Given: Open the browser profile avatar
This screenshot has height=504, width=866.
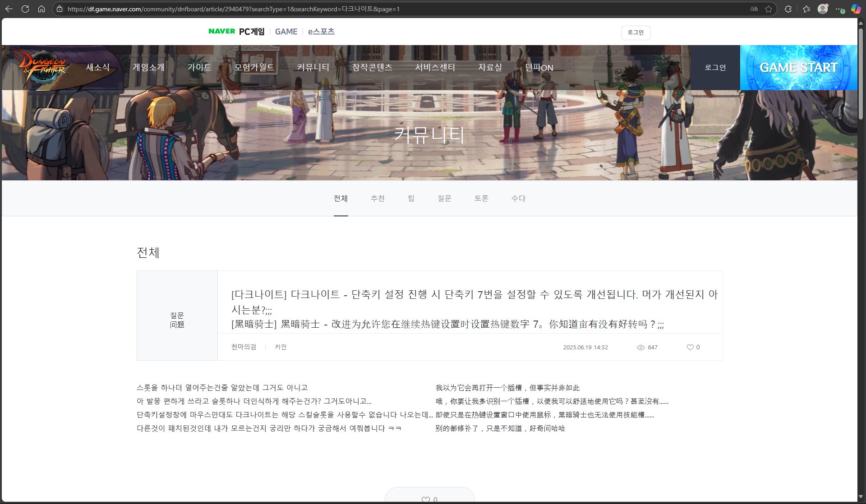Looking at the screenshot, I should click(x=823, y=9).
